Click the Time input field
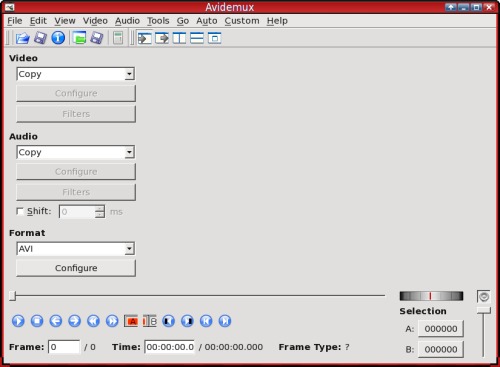500x367 pixels. click(x=169, y=347)
